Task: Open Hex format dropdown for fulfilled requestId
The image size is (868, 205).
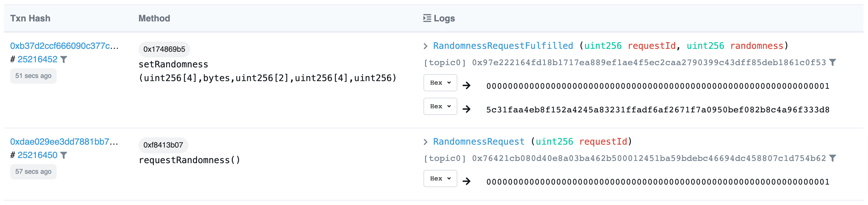Action: click(x=440, y=83)
